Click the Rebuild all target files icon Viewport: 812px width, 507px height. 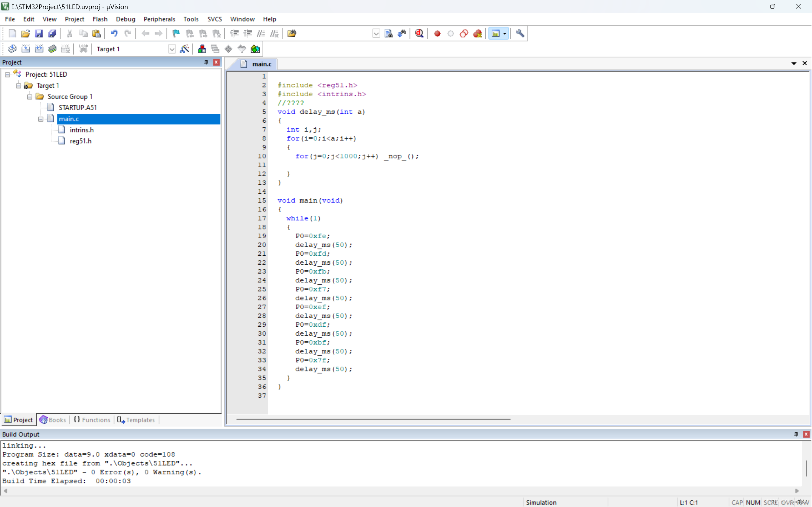(39, 49)
